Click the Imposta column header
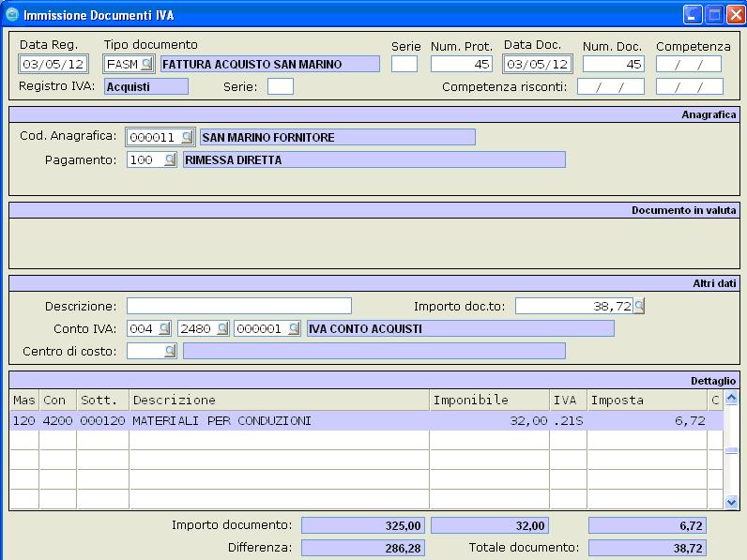The width and height of the screenshot is (747, 560). [x=647, y=400]
